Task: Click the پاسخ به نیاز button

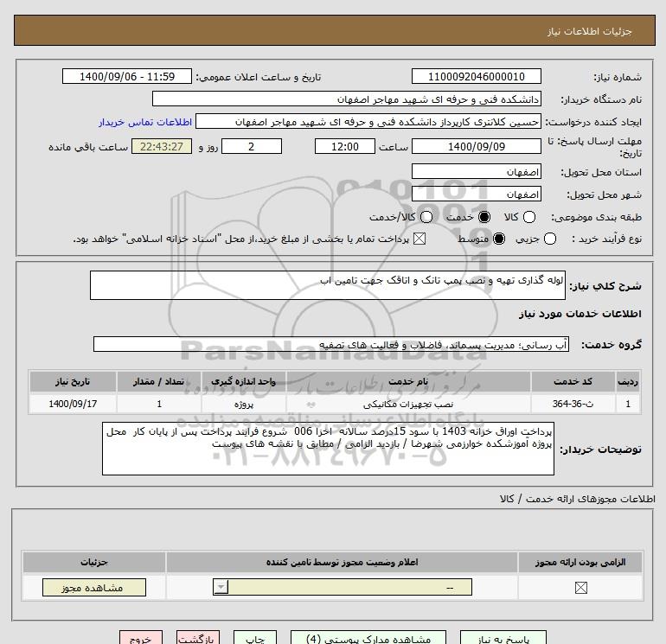Action: tap(503, 638)
